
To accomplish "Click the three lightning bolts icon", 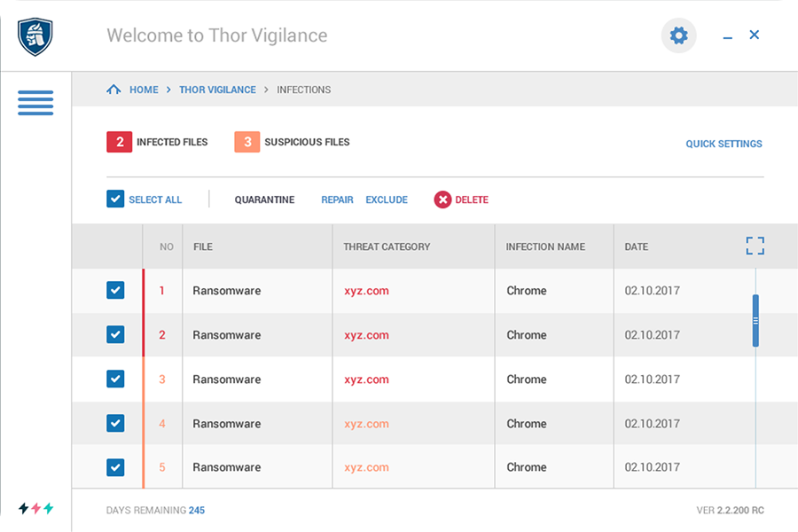I will 36,508.
